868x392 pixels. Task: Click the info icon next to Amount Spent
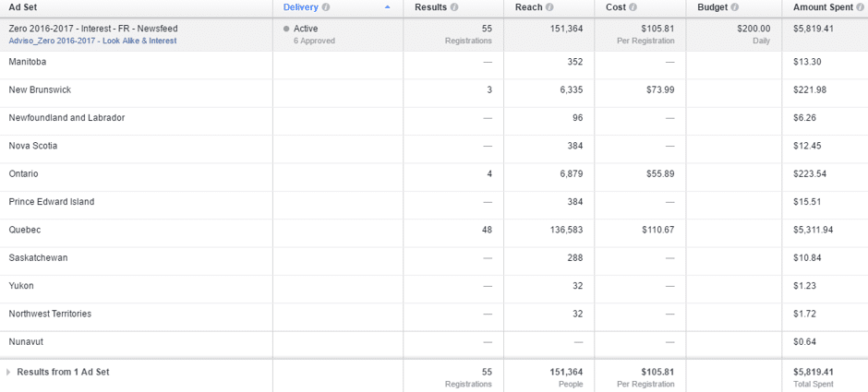pos(861,7)
